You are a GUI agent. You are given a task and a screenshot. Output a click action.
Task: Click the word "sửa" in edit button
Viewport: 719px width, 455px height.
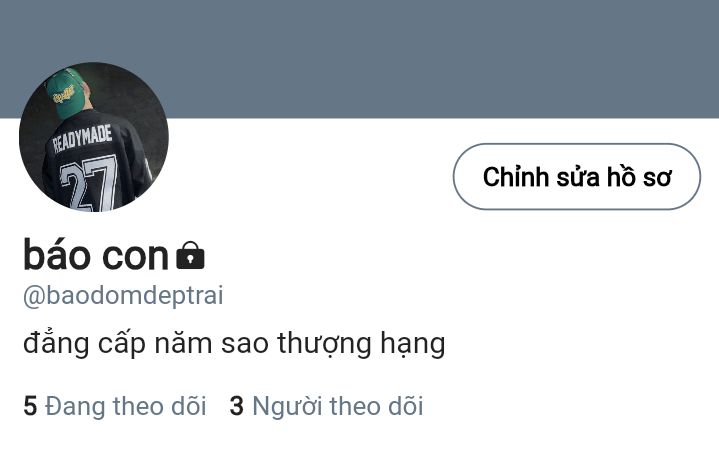click(578, 177)
